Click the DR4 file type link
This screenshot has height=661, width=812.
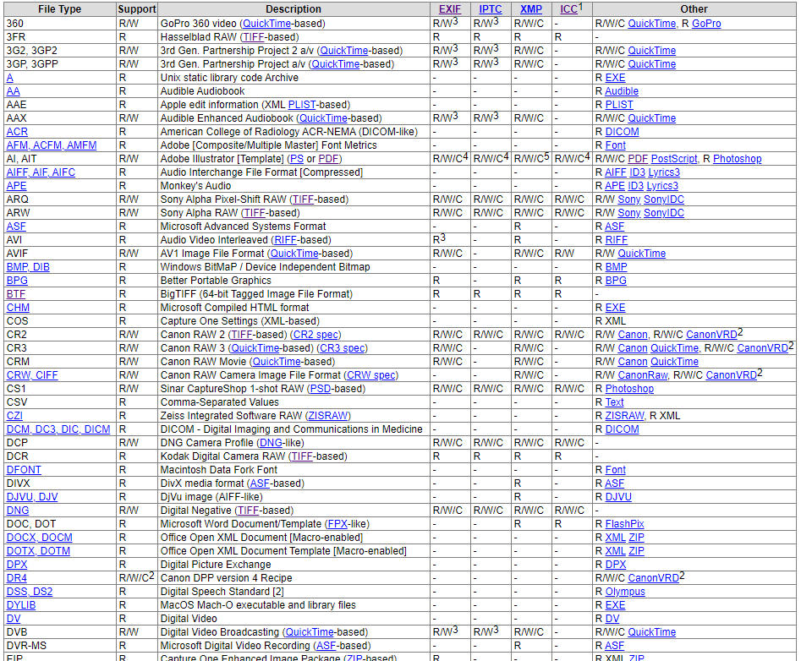pos(17,578)
